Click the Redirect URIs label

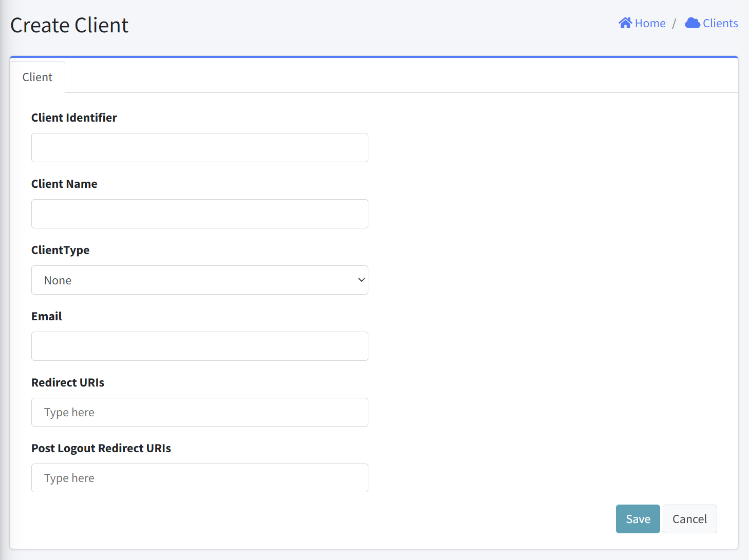click(x=68, y=382)
